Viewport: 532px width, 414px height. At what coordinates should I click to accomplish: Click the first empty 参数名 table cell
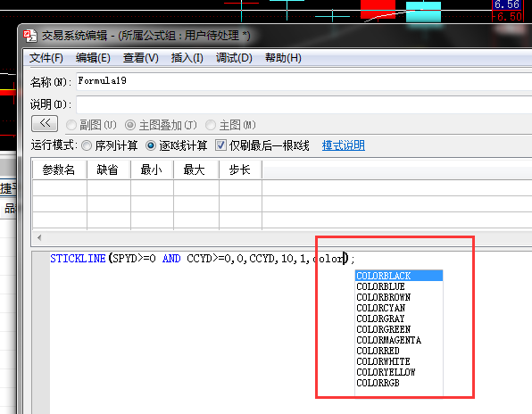(x=60, y=187)
